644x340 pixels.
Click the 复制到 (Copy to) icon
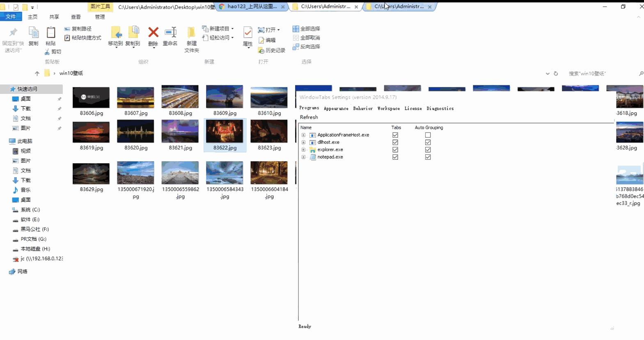tap(133, 32)
